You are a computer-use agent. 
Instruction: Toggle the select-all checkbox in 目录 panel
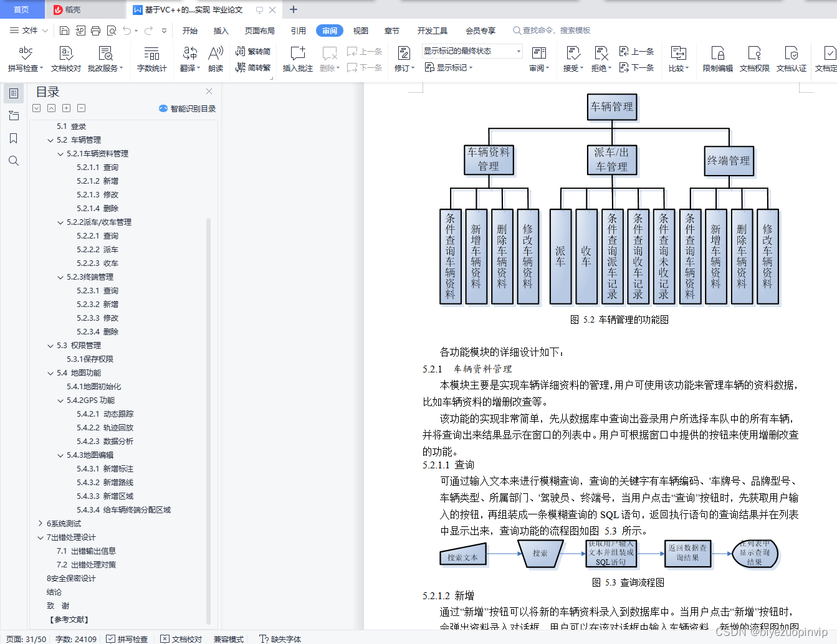coord(36,108)
